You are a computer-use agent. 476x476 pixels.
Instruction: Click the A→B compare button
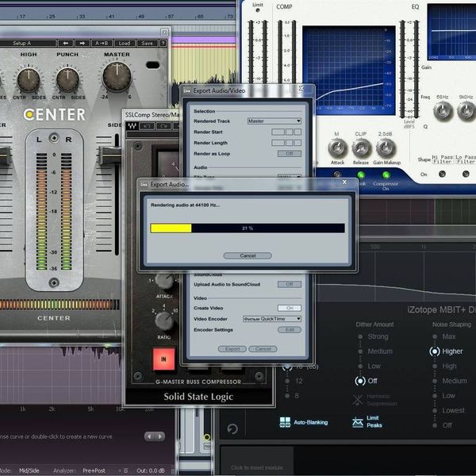tap(102, 43)
